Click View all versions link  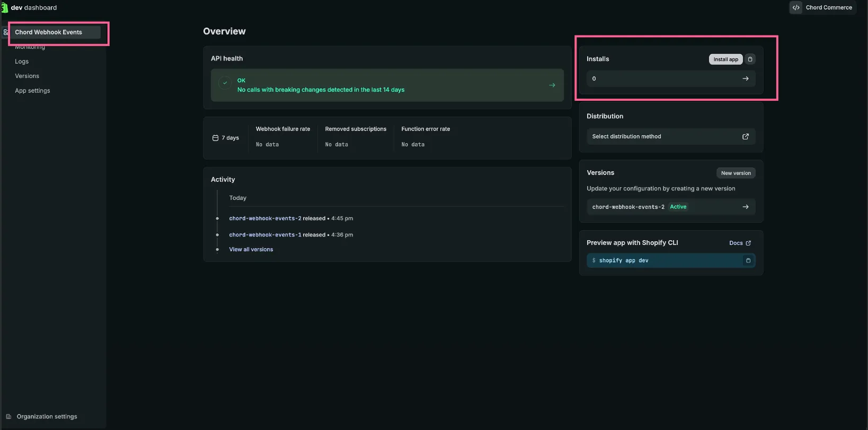251,249
